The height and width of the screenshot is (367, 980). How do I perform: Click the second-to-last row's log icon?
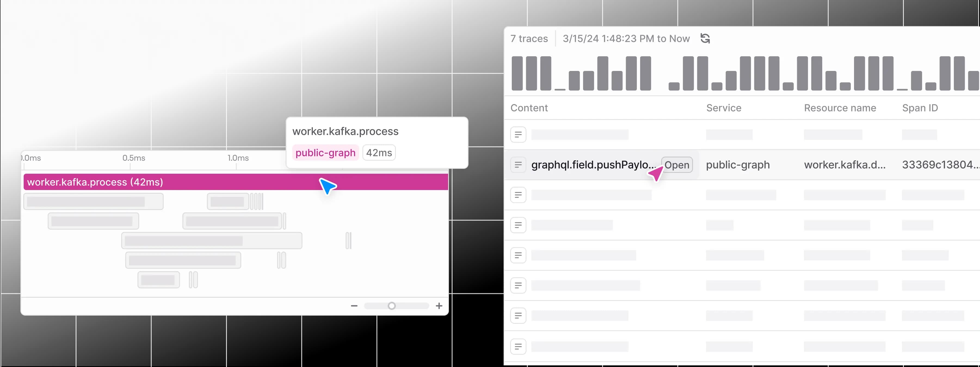[x=518, y=315]
